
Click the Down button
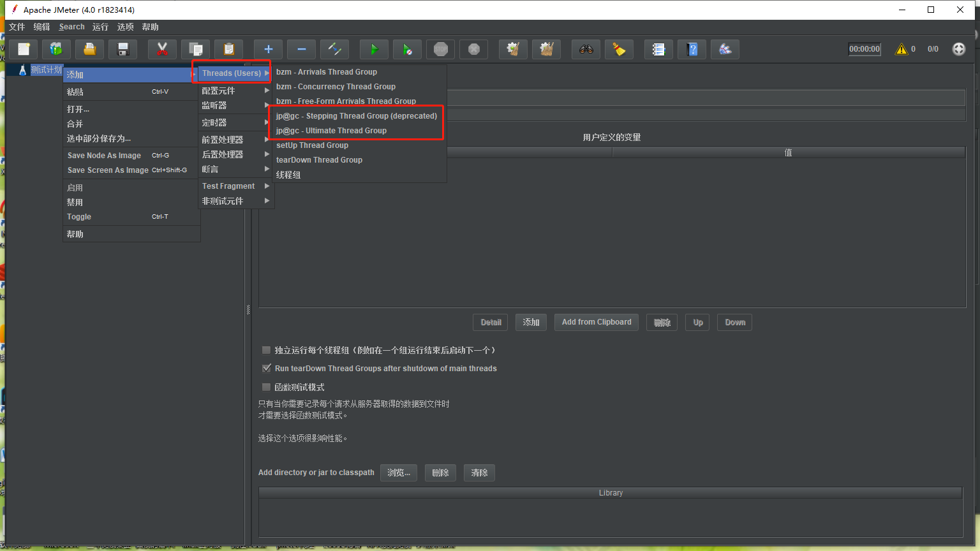click(x=735, y=323)
